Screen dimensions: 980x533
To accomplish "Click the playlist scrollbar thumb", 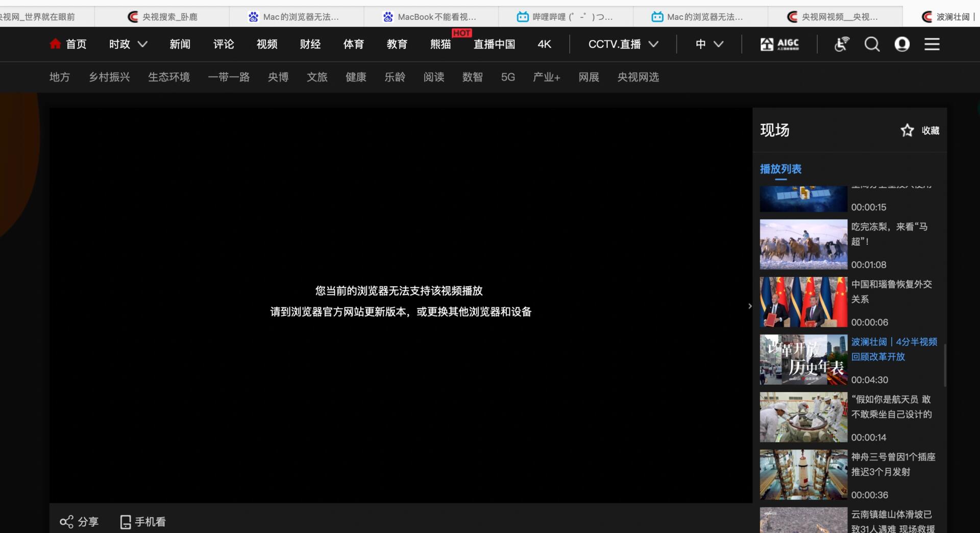I will point(945,365).
